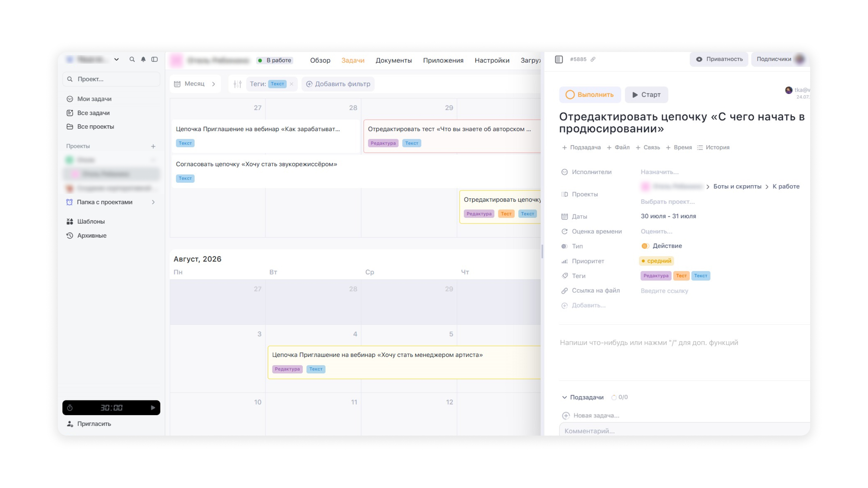Add a Связь to the task
This screenshot has height=488, width=868.
click(x=648, y=148)
